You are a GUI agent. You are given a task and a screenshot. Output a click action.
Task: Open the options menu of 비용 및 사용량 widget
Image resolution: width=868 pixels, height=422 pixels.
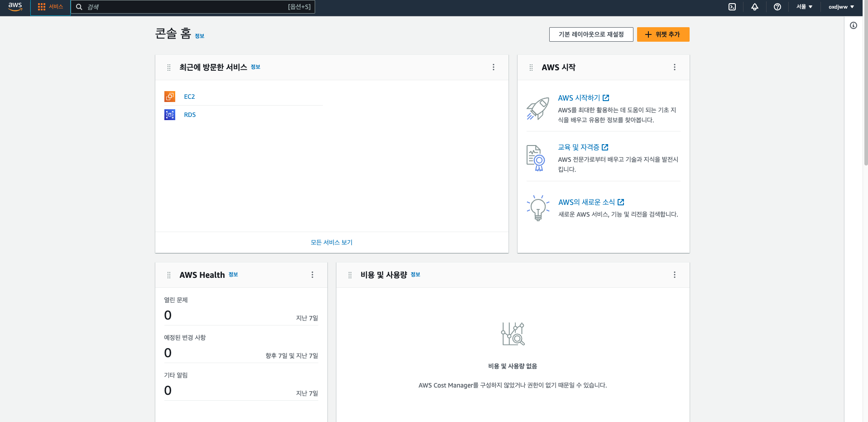[675, 275]
